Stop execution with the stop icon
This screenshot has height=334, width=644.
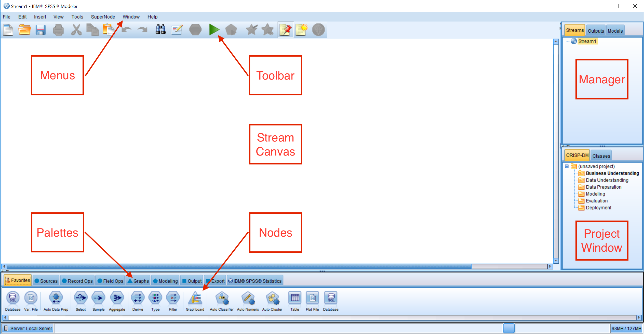195,30
